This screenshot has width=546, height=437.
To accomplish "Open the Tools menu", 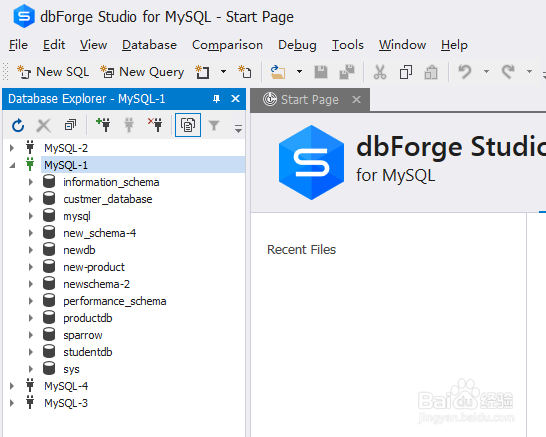I will 348,45.
